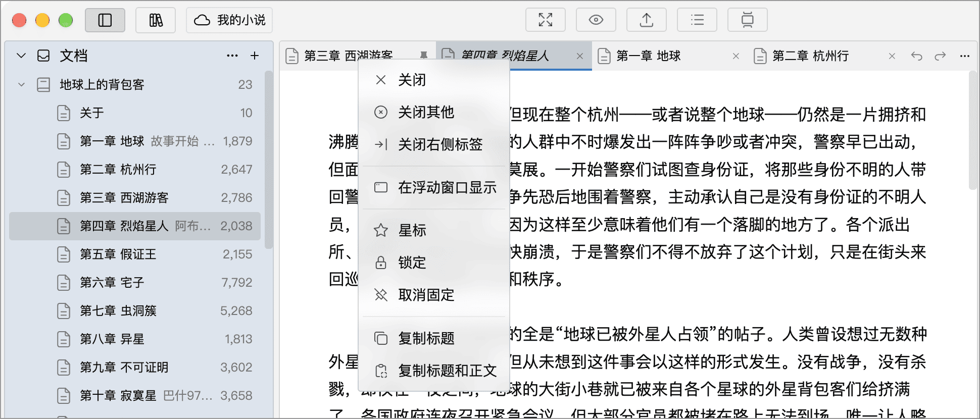Open the outline list icon
Viewport: 980px width, 419px height.
[697, 20]
